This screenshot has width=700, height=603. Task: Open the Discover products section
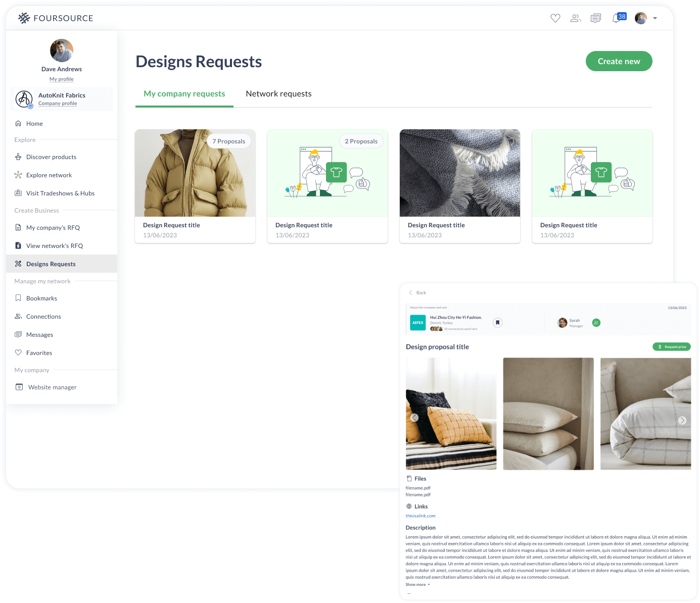[51, 157]
